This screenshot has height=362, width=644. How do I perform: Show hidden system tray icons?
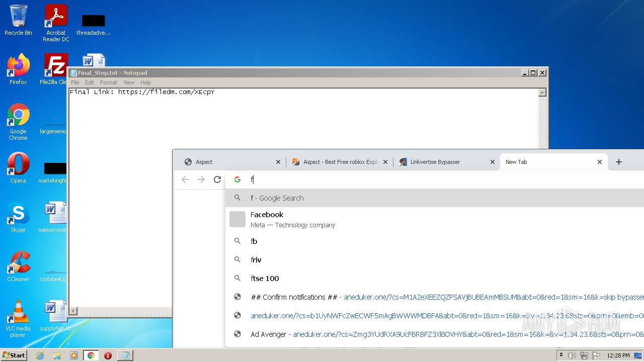pyautogui.click(x=561, y=355)
